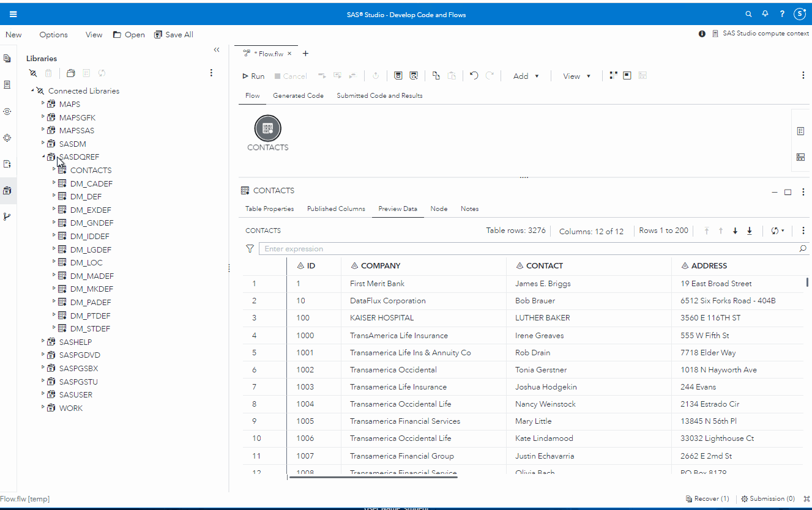812x510 pixels.
Task: Click the horizontal scrollbar of the data table
Action: (373, 476)
